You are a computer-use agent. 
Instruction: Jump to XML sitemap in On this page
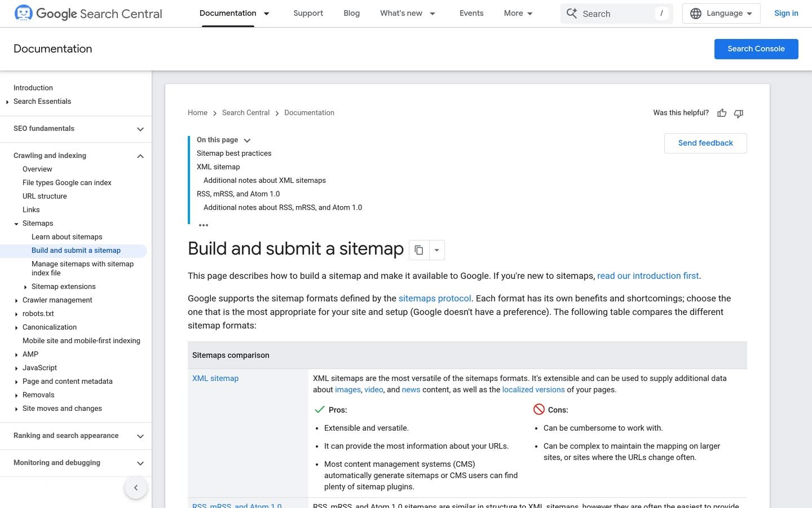tap(218, 167)
